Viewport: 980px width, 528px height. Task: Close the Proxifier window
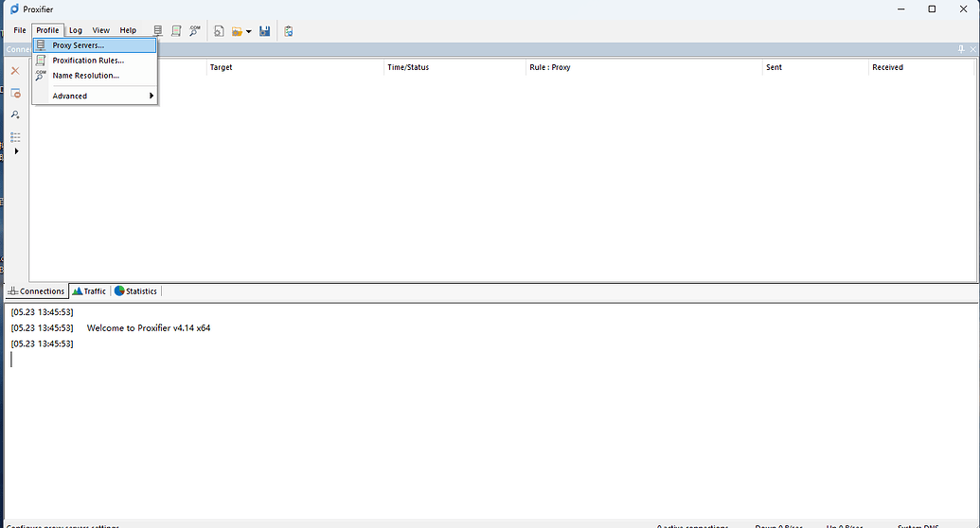click(x=963, y=9)
